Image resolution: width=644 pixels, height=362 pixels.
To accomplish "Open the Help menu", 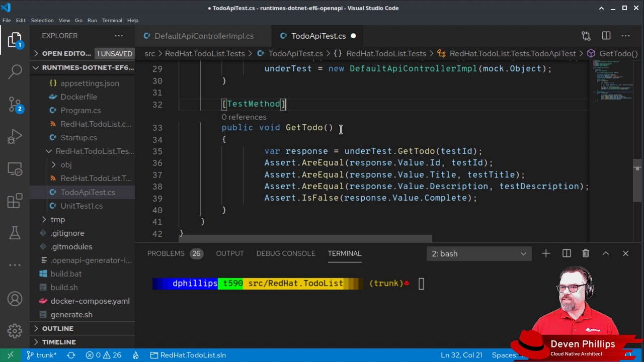I will click(133, 20).
